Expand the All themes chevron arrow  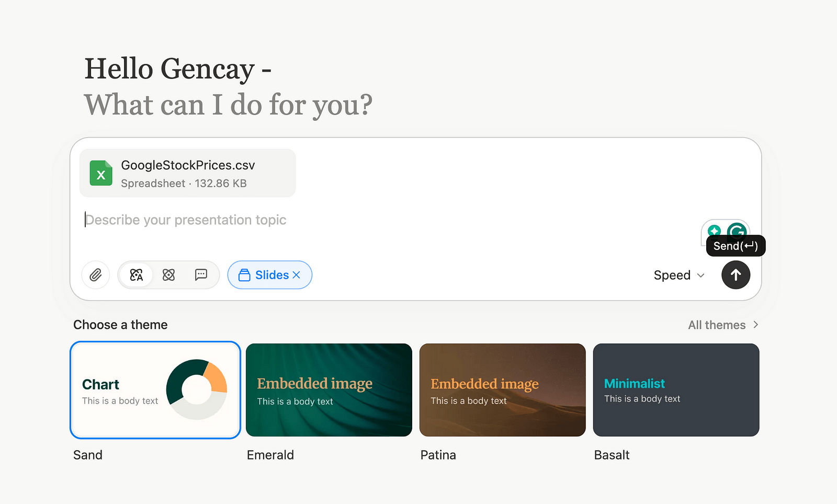(755, 325)
